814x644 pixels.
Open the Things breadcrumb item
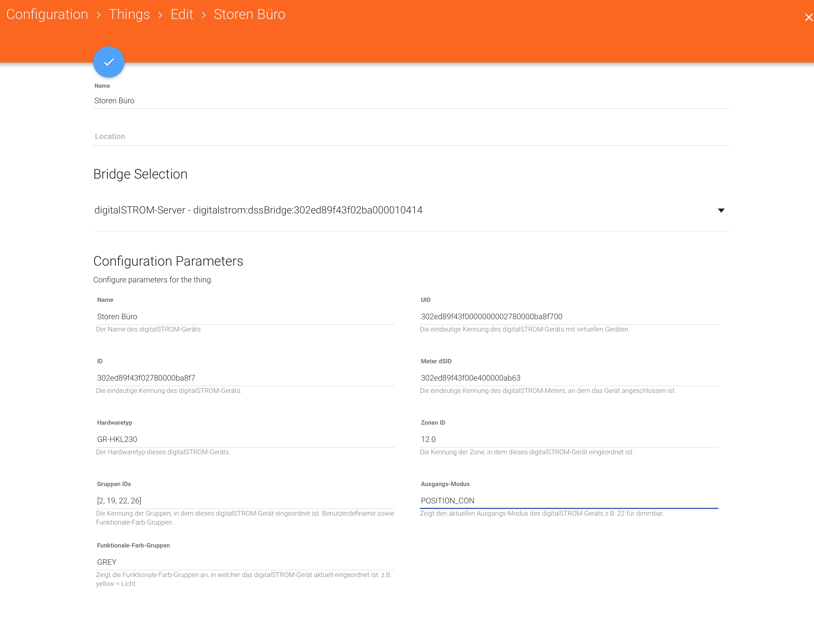pos(129,14)
